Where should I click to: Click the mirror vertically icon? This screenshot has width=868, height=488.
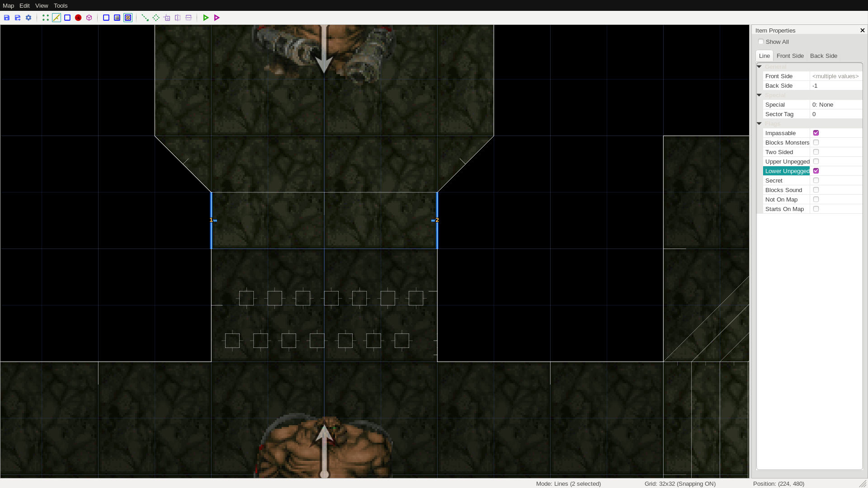[x=189, y=18]
